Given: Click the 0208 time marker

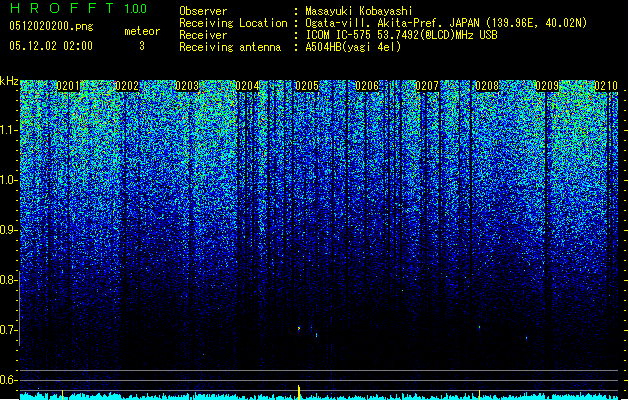Looking at the screenshot, I should click(x=487, y=86).
